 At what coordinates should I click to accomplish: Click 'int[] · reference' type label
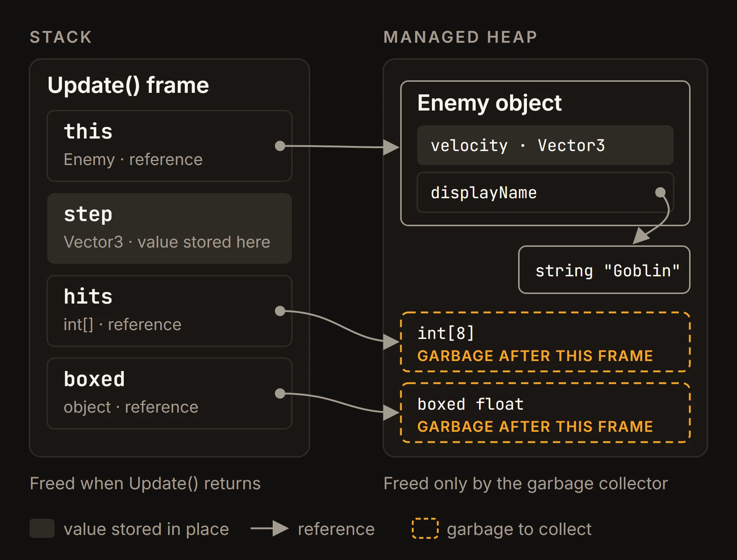point(122,325)
